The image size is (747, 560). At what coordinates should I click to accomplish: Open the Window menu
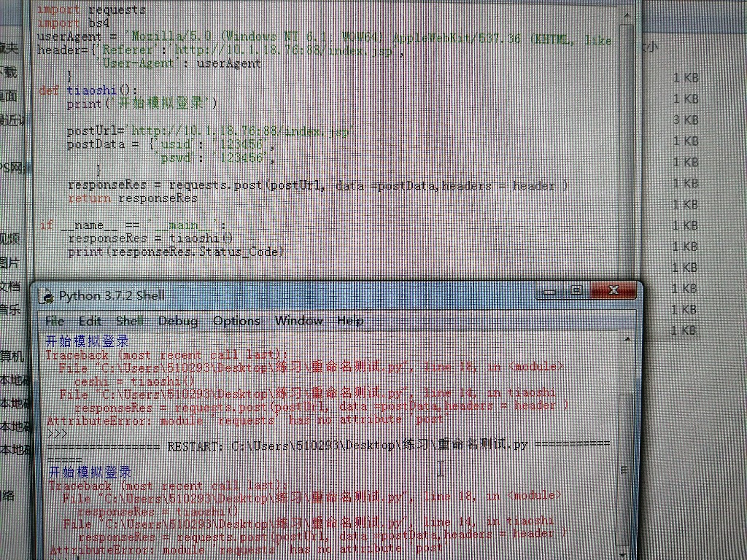coord(298,321)
